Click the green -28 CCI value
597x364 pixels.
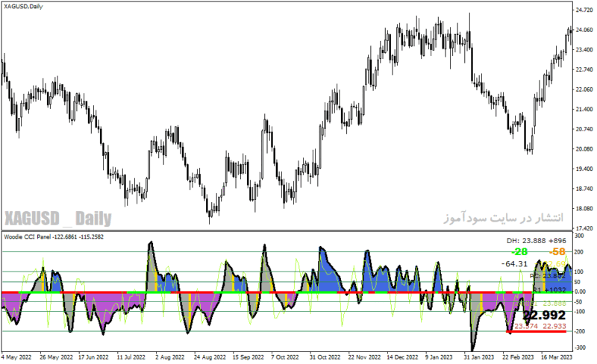pos(519,251)
